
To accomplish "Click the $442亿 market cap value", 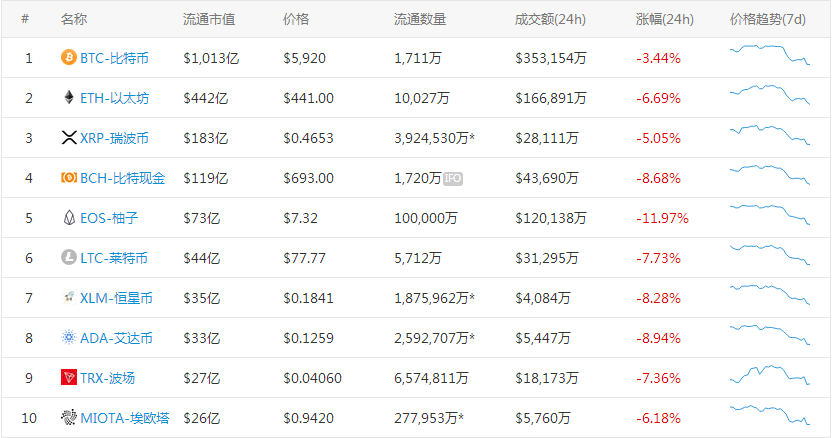I will click(x=206, y=98).
